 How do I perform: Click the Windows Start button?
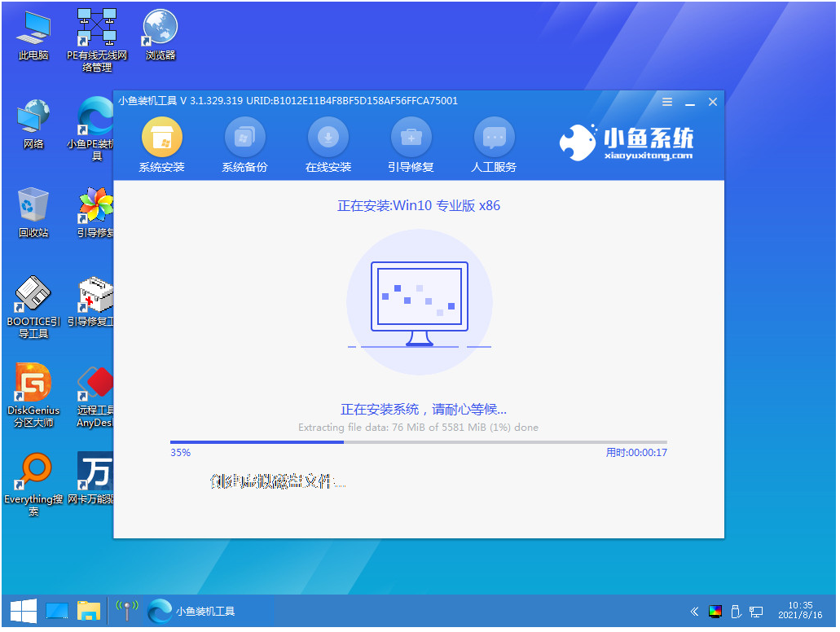pos(22,611)
